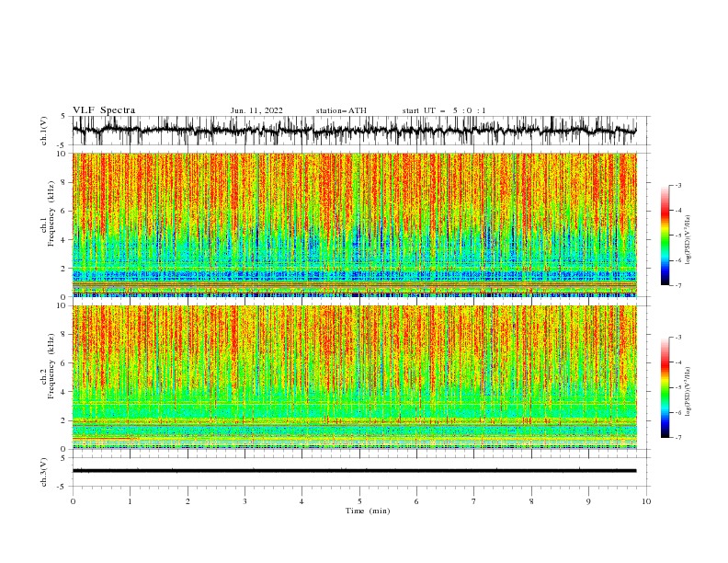This screenshot has height=563, width=728.
Task: Click the "ch.1(V)" axis label
Action: pyautogui.click(x=44, y=131)
